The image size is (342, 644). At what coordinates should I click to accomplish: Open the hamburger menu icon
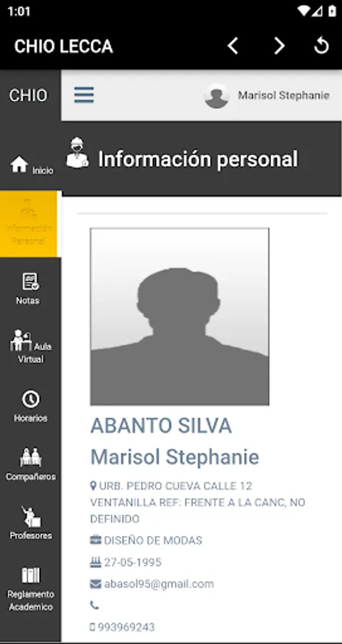[x=84, y=95]
